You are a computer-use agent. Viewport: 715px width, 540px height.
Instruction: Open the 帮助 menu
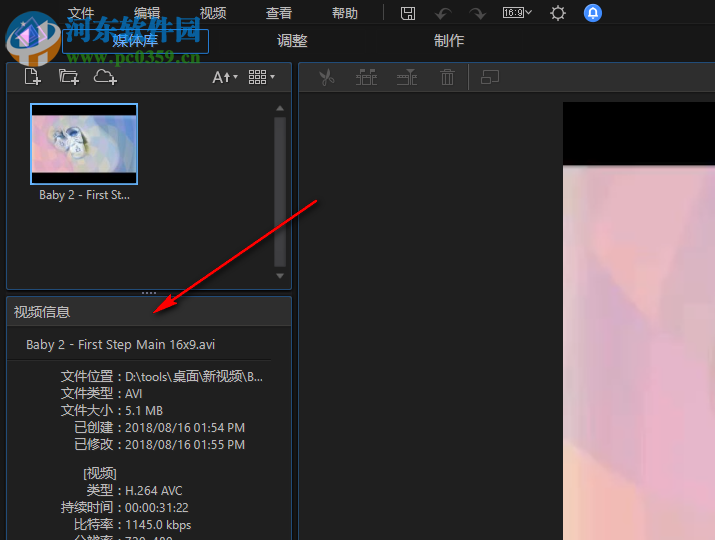click(345, 13)
